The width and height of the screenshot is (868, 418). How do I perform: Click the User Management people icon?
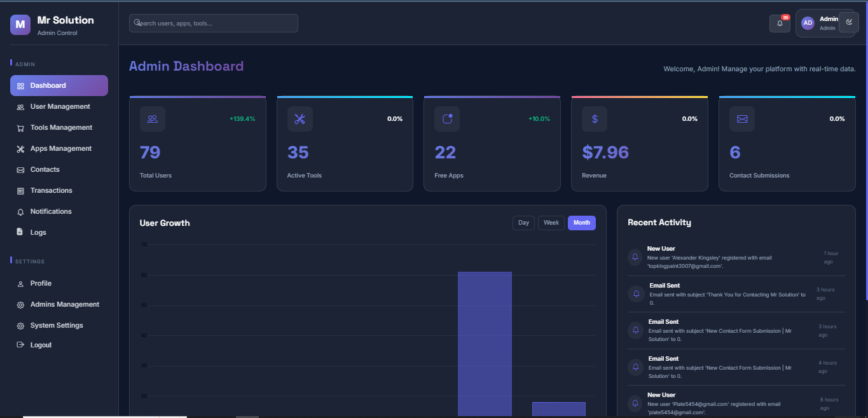20,107
